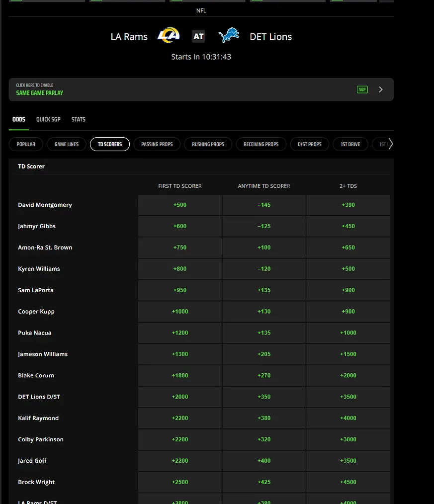Pick Kalif Raymond 2+ TDs +4000

click(x=348, y=418)
